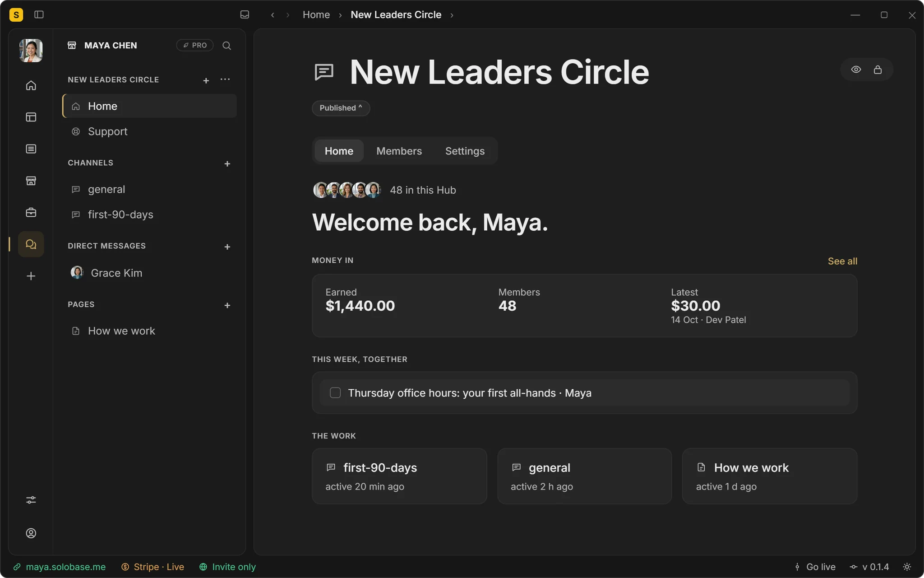Expand the Published status dropdown

tap(341, 108)
